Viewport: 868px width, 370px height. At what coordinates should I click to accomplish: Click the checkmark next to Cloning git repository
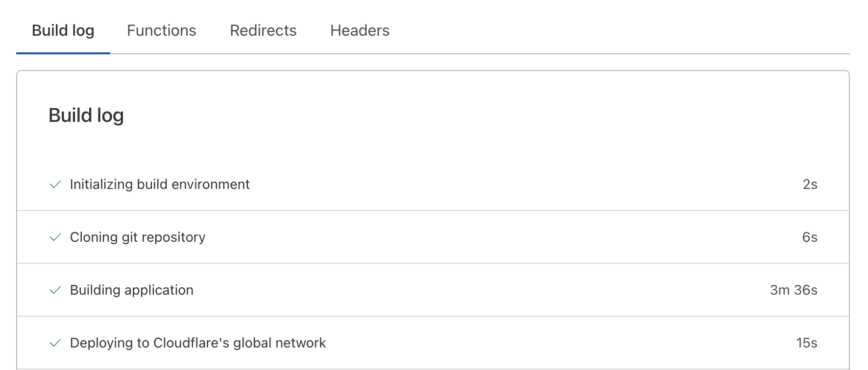[x=55, y=237]
